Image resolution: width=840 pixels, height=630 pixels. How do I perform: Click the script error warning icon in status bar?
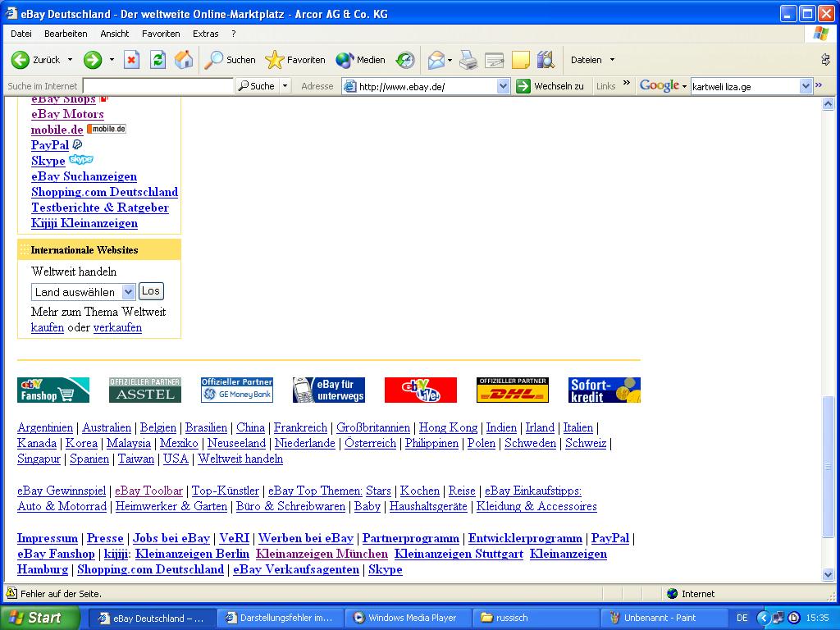pos(11,593)
